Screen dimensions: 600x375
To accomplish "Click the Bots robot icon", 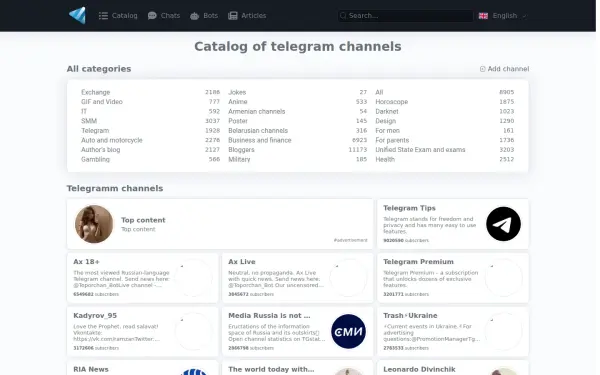I will tap(194, 16).
